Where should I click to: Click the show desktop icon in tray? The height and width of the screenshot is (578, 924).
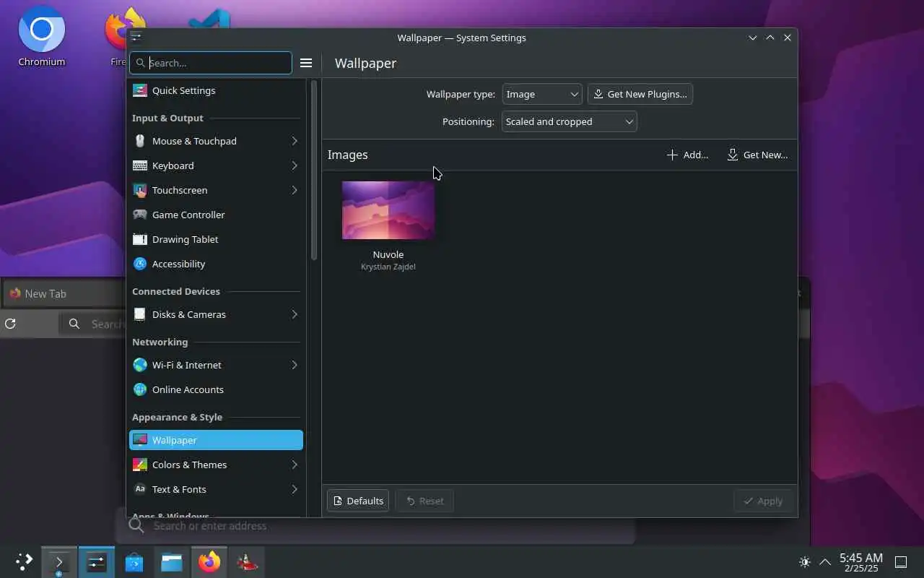click(x=901, y=562)
